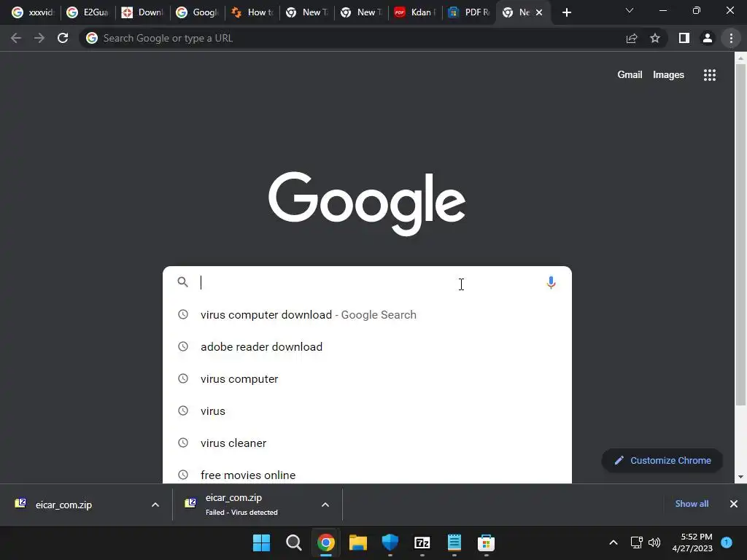Screen dimensions: 747x560
Task: Click the clock history icon beside 'virus cleaner'
Action: click(183, 443)
